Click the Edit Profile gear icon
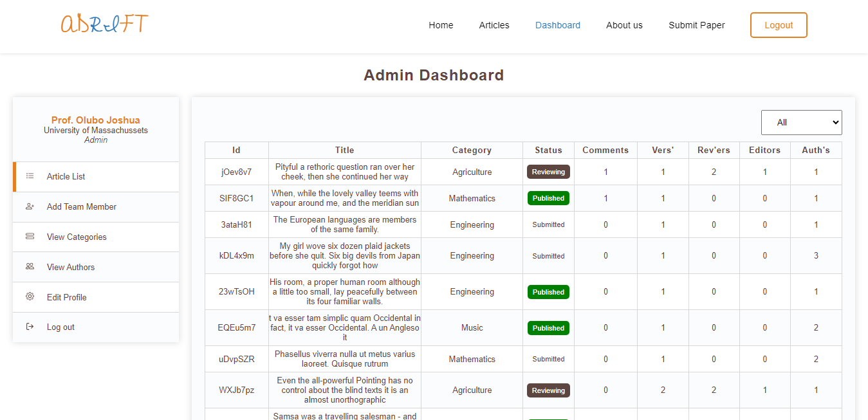This screenshot has width=868, height=420. click(30, 297)
